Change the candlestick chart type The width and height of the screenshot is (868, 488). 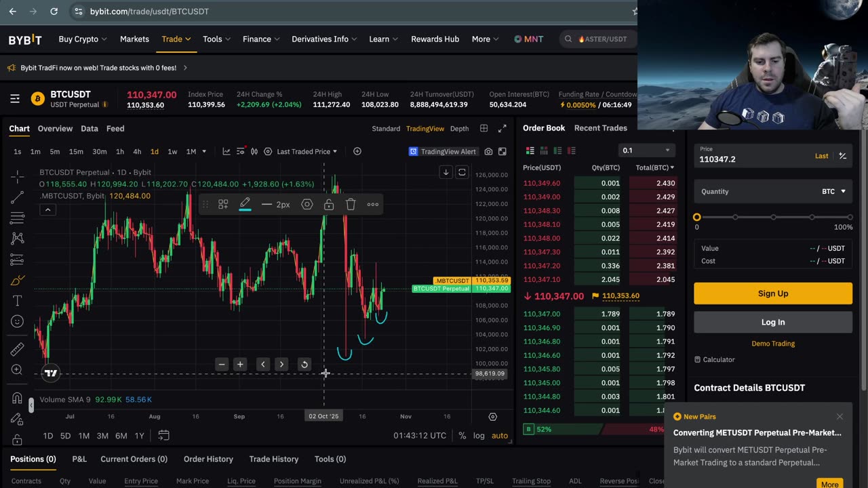(254, 151)
